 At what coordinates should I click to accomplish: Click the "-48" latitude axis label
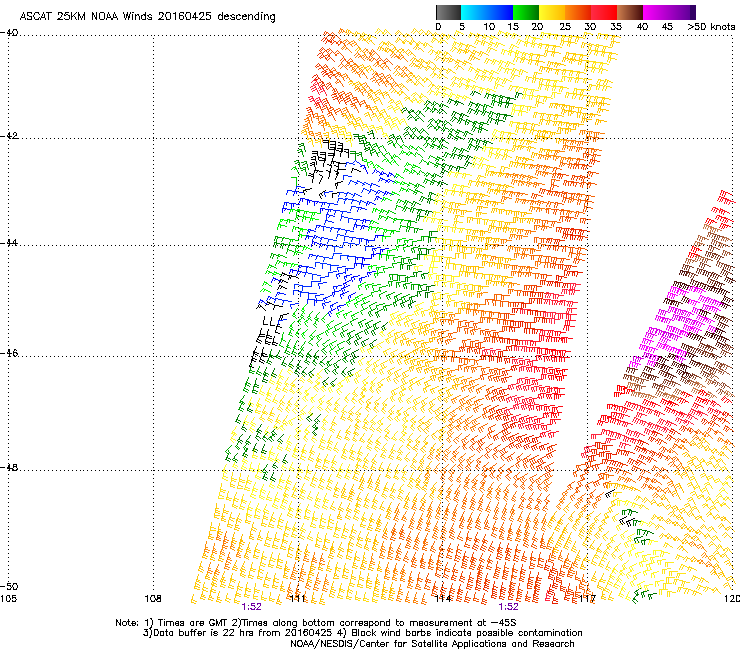(9, 468)
